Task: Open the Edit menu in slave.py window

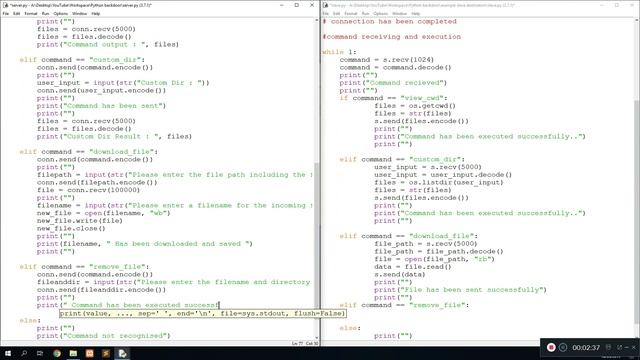Action: click(x=336, y=13)
